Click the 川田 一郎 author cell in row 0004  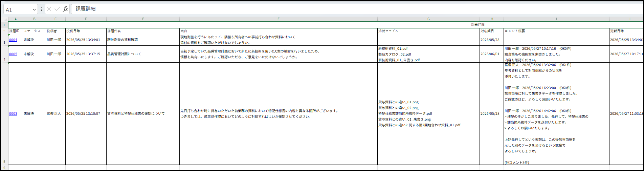(x=56, y=40)
